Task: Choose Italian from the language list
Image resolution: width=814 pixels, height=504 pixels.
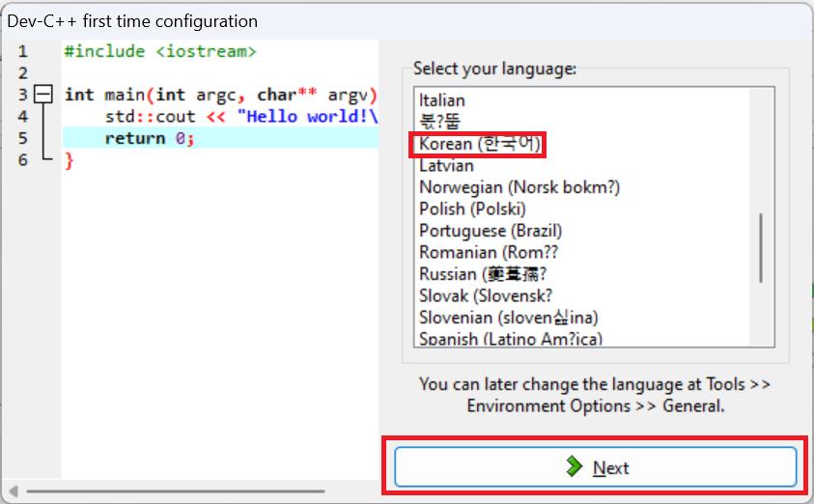Action: (x=442, y=100)
